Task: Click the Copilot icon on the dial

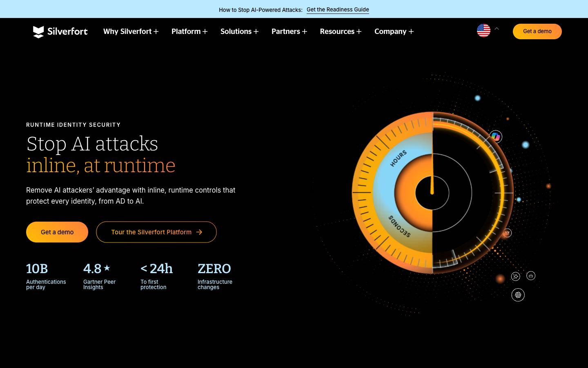Action: [496, 137]
